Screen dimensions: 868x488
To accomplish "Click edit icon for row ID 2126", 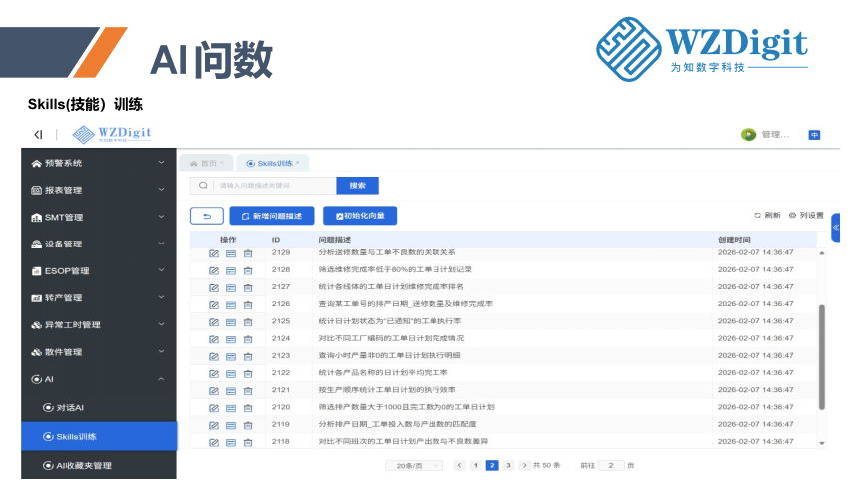I will click(x=214, y=305).
